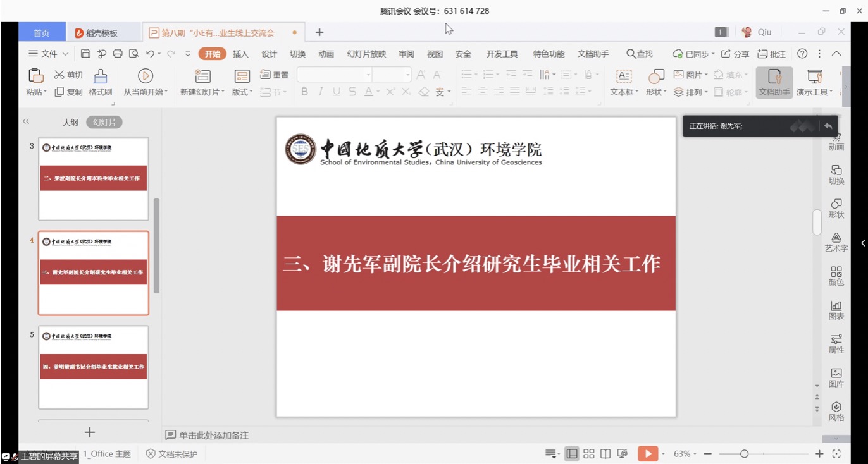The height and width of the screenshot is (464, 868).
Task: Click the Comment (批注) button
Action: (772, 54)
